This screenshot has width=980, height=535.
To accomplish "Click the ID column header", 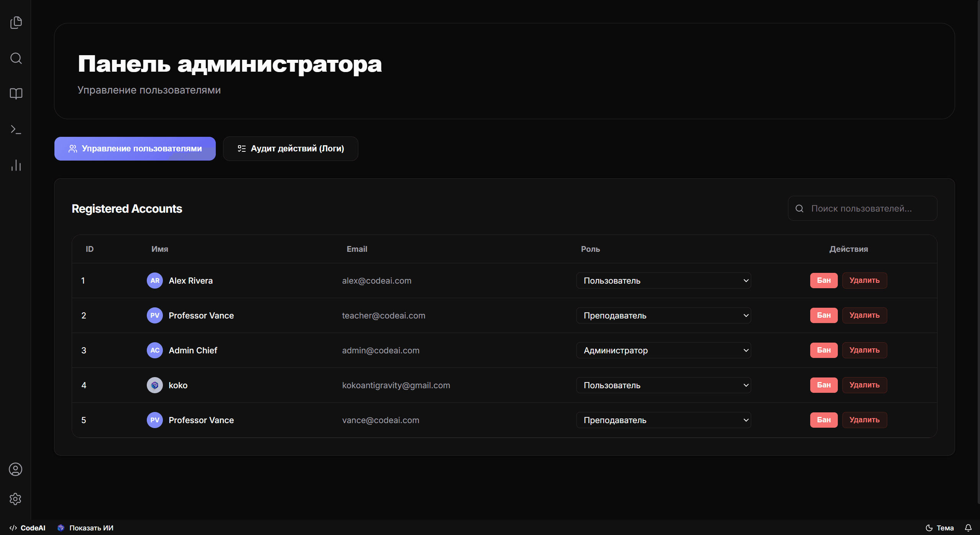I will coord(90,249).
